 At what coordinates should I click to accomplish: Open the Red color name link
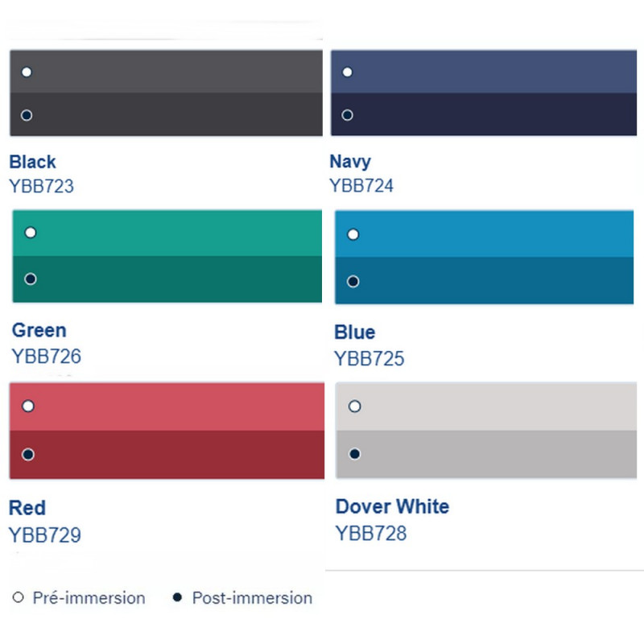click(27, 508)
